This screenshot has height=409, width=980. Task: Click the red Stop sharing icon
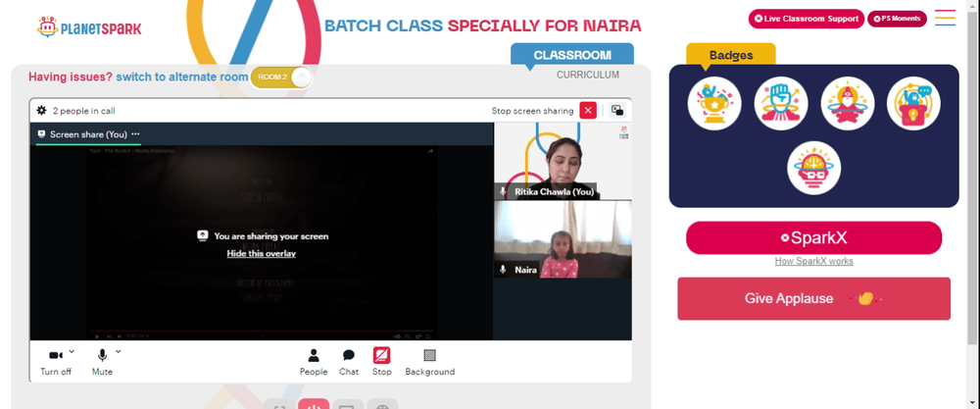click(382, 356)
